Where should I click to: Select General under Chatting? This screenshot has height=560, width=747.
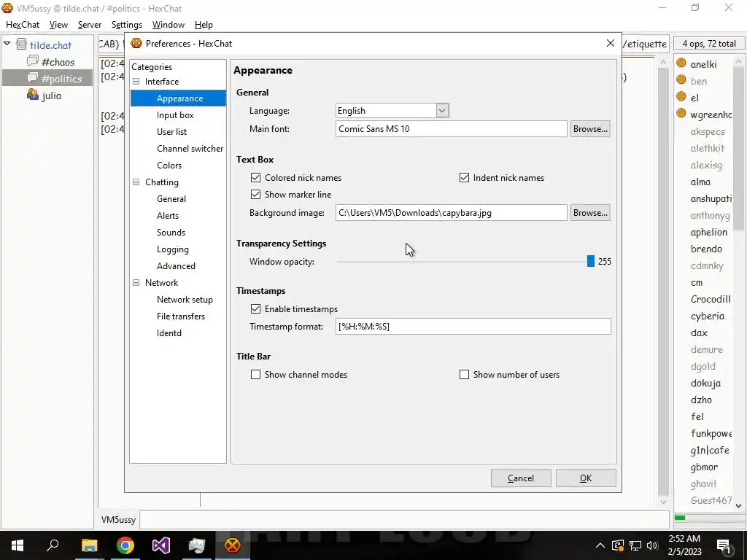171,199
